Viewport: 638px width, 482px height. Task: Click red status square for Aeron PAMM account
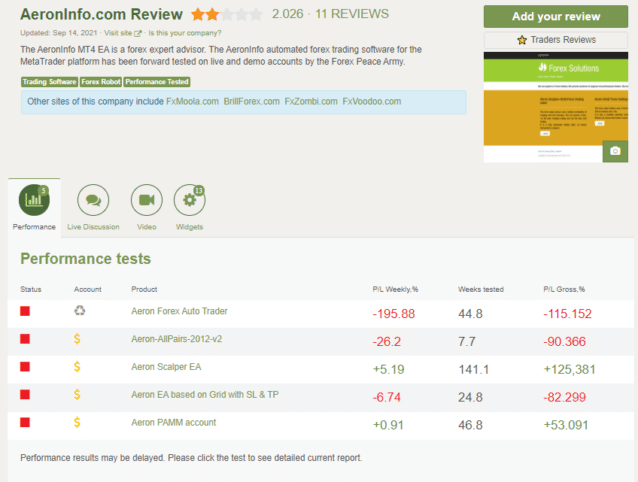click(25, 422)
